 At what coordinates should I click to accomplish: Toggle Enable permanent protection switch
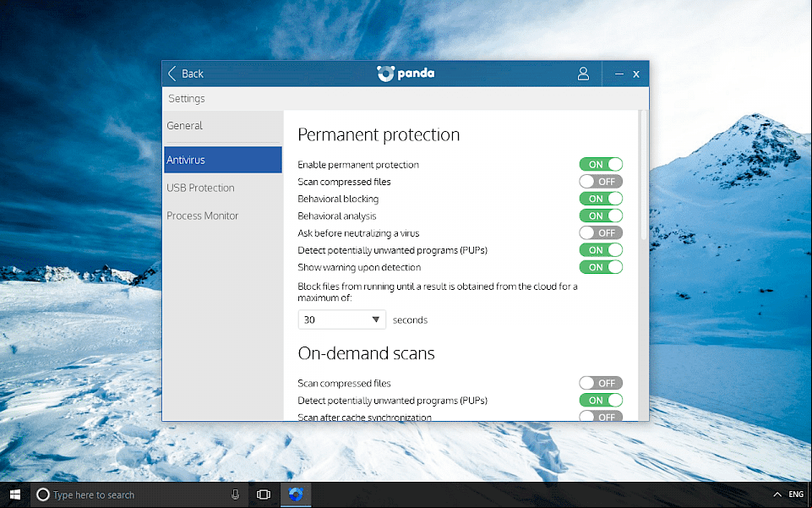[x=601, y=164]
